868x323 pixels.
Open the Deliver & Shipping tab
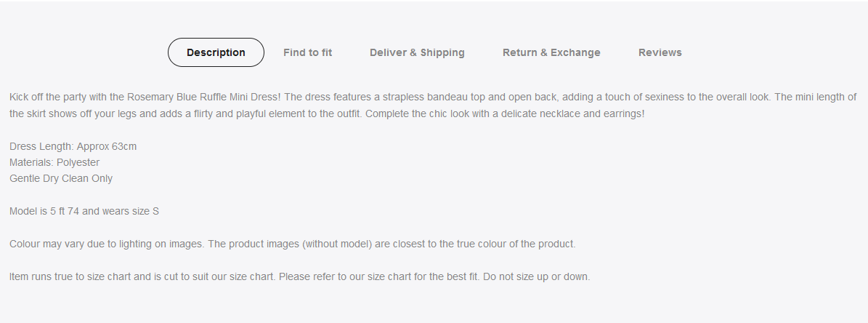(418, 52)
